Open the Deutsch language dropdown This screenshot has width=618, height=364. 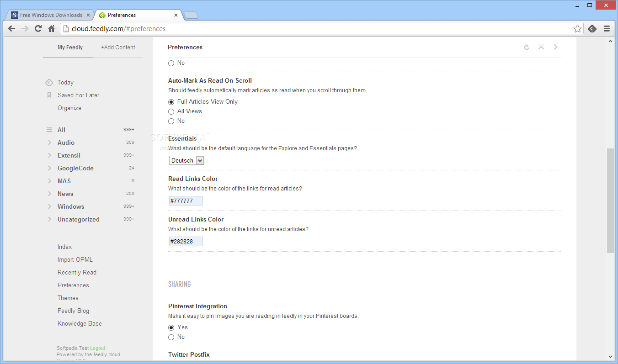click(x=186, y=160)
